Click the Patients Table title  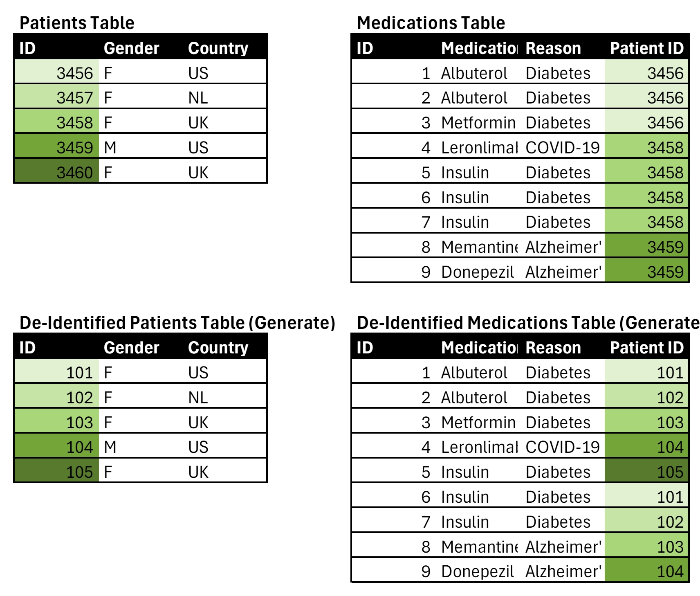point(77,23)
